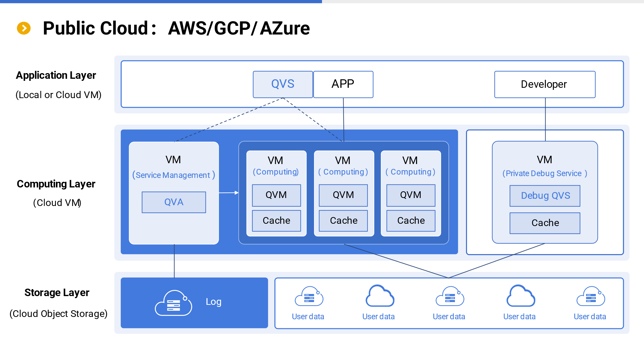Screen dimensions: 644x362
Task: Click the Debug QVS box
Action: click(x=545, y=196)
